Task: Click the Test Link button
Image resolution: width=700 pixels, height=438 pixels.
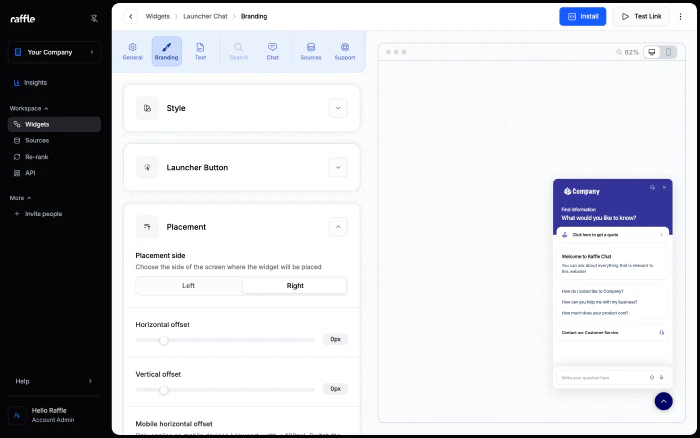Action: click(x=641, y=17)
